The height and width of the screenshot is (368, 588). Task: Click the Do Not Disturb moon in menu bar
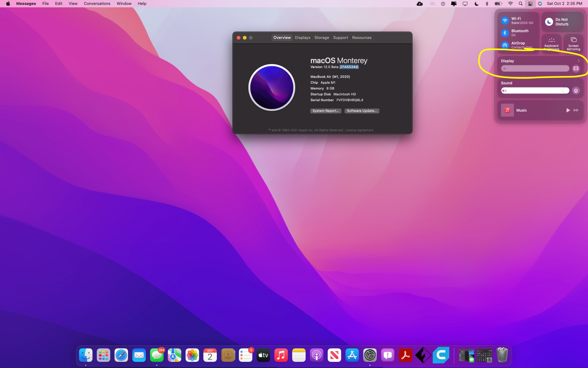[476, 4]
